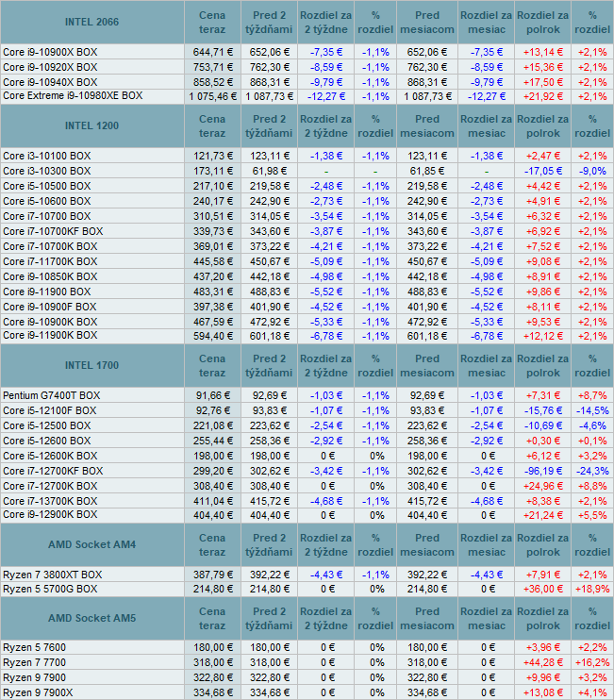Screen dimensions: 614x700
Task: Click the Core i5-10500 BOX row name
Action: coord(47,186)
